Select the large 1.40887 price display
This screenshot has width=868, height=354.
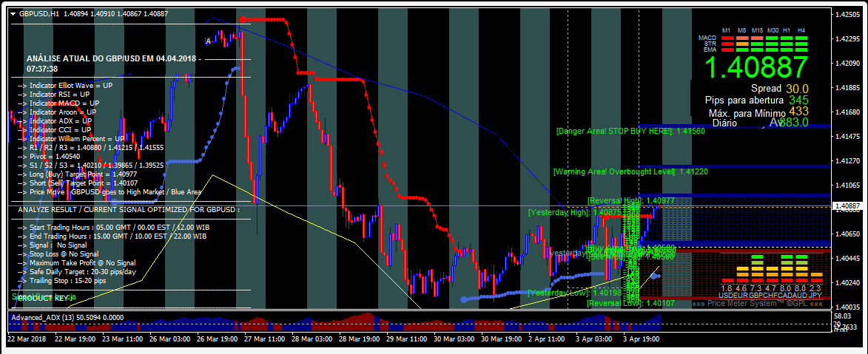tap(755, 68)
